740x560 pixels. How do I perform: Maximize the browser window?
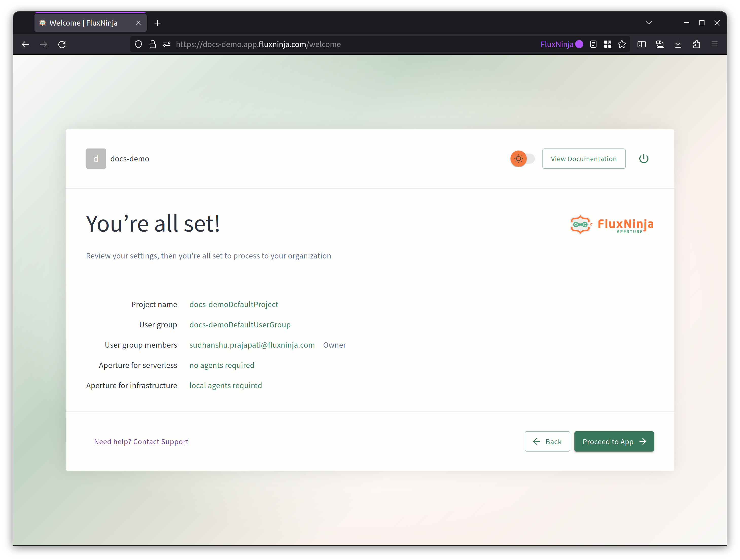tap(702, 23)
